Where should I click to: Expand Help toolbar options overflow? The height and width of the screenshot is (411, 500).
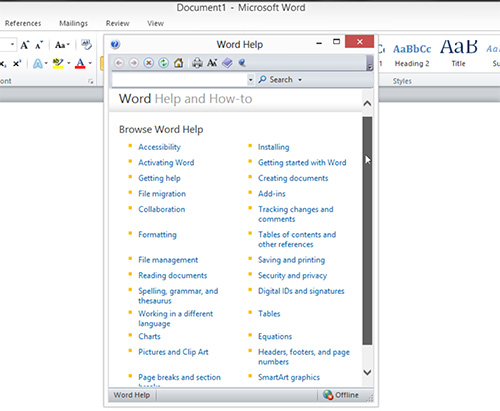[369, 63]
